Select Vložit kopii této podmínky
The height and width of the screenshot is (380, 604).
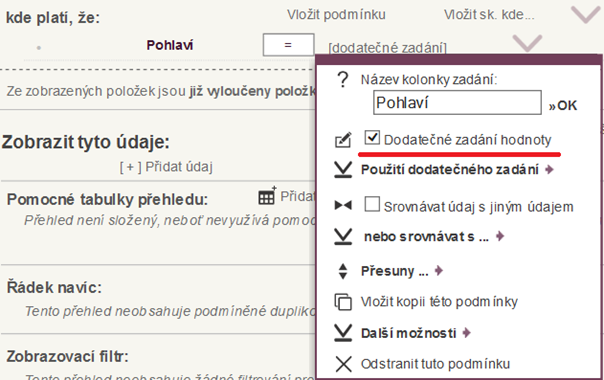pos(439,302)
